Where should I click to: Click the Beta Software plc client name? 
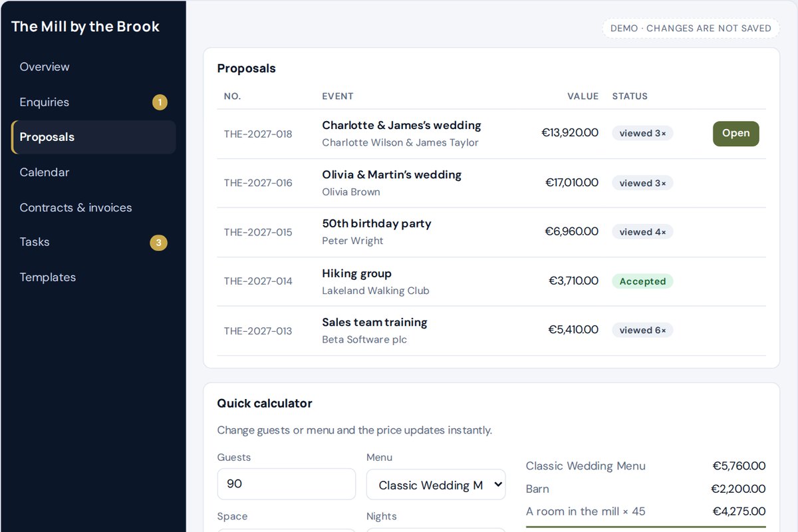point(364,340)
